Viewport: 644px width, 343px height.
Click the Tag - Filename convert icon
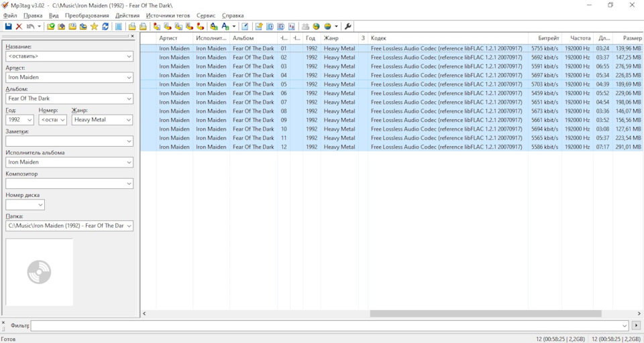(x=157, y=26)
